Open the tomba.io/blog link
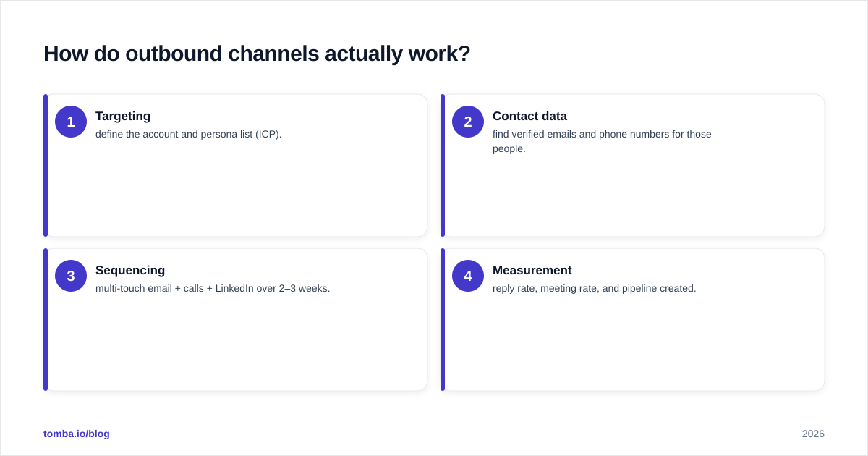 pos(77,434)
